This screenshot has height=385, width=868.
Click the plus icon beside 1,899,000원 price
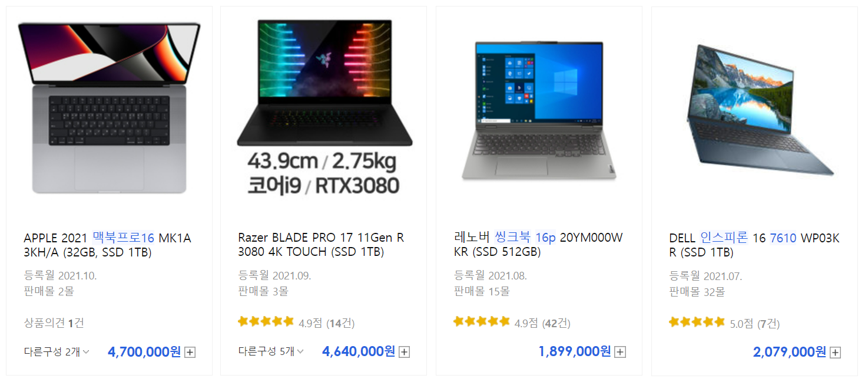pyautogui.click(x=619, y=353)
